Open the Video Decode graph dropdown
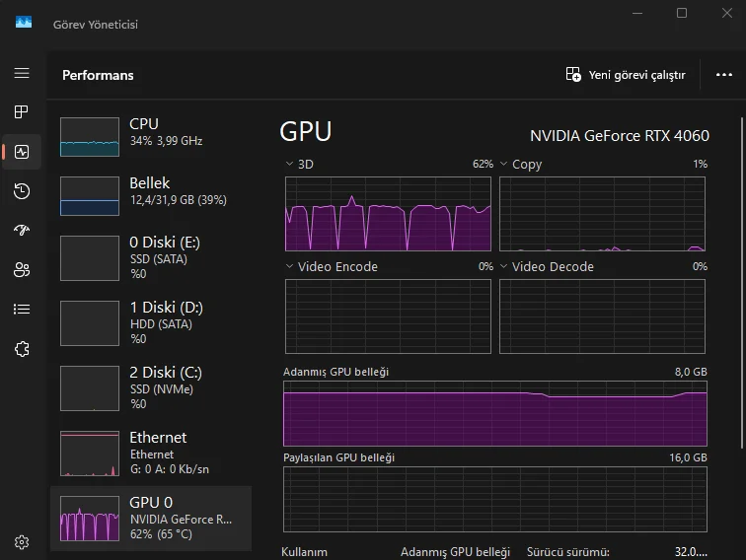 [503, 266]
